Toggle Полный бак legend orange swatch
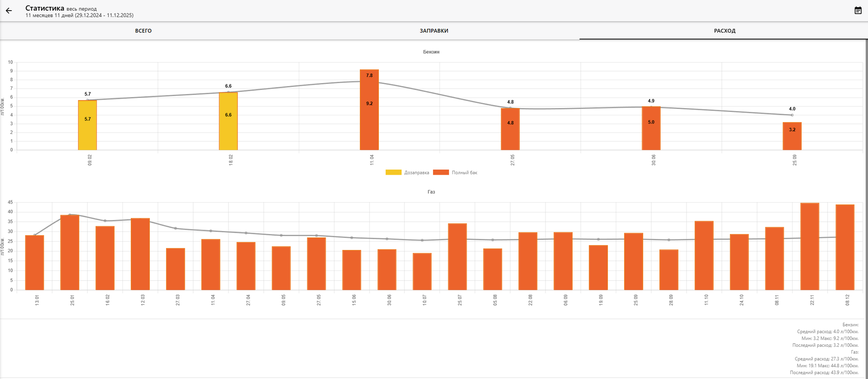 [441, 173]
